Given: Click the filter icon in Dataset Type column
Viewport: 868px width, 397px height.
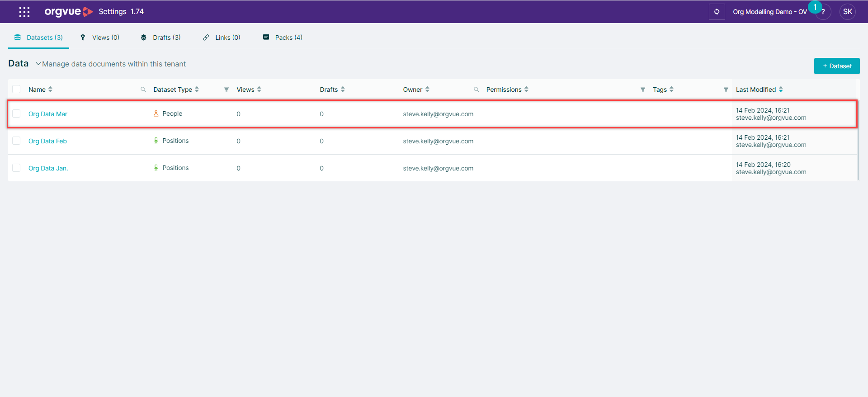Looking at the screenshot, I should point(226,90).
